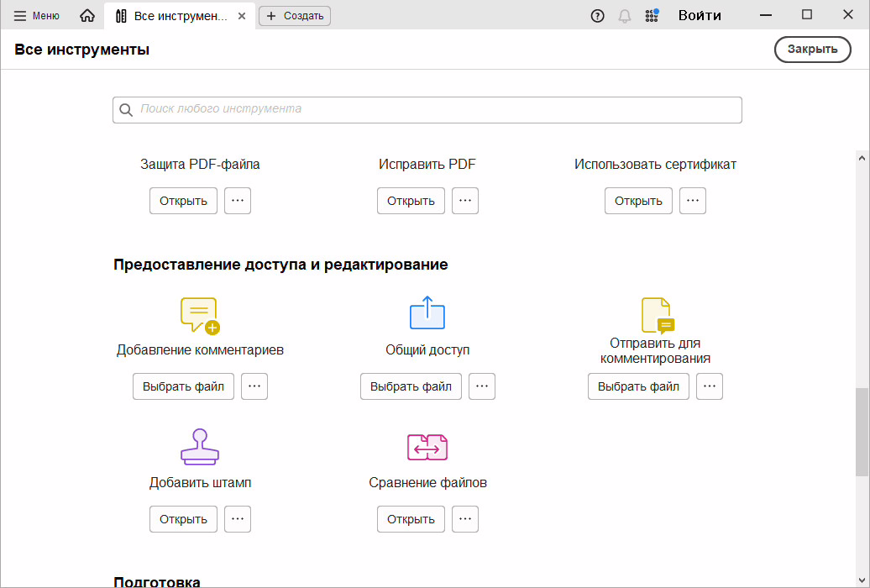
Task: Click the Send for Comments document icon
Action: point(656,315)
